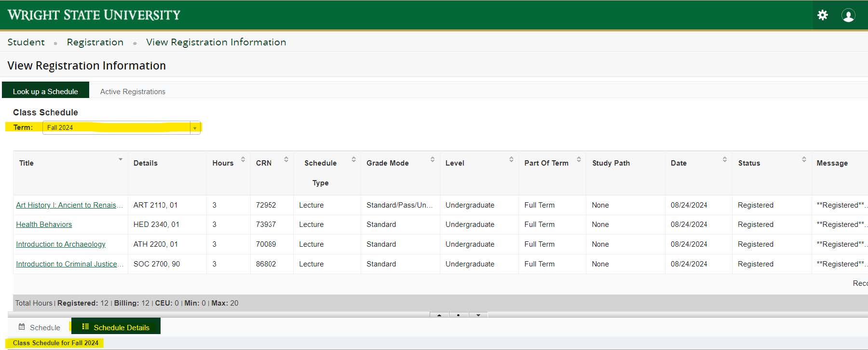Toggle the Title column sort arrow

(x=120, y=159)
